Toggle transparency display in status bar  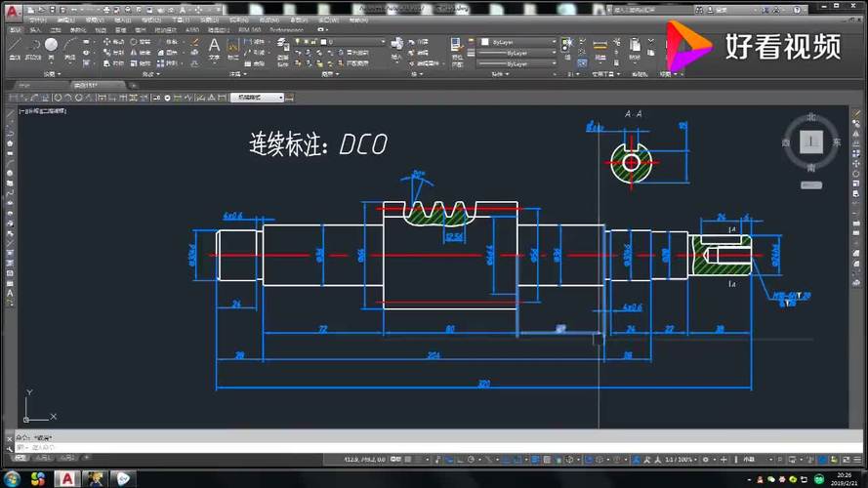(x=547, y=460)
